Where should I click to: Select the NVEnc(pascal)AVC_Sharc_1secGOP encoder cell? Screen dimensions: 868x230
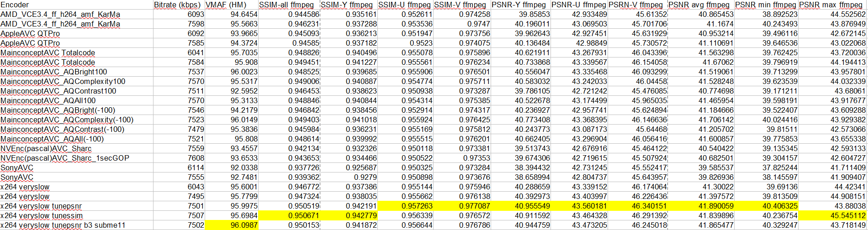coord(76,158)
